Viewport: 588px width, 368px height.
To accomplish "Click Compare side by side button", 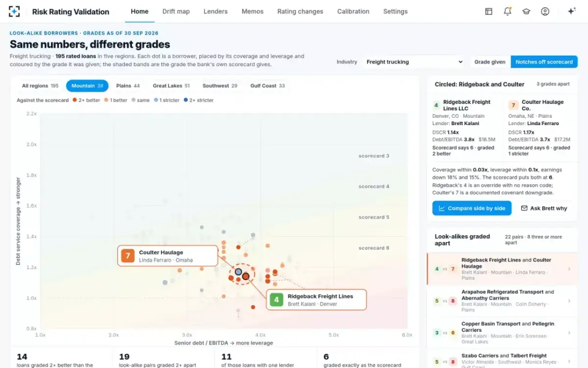I will pos(472,208).
